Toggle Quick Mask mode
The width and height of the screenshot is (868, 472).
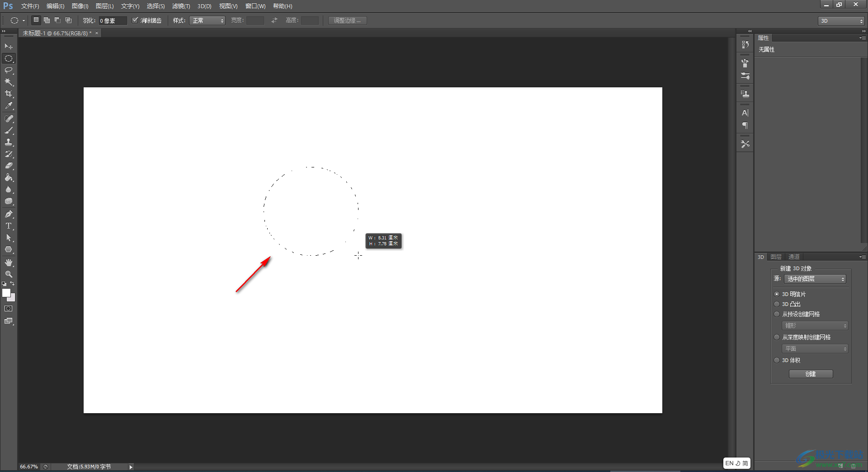[9, 309]
